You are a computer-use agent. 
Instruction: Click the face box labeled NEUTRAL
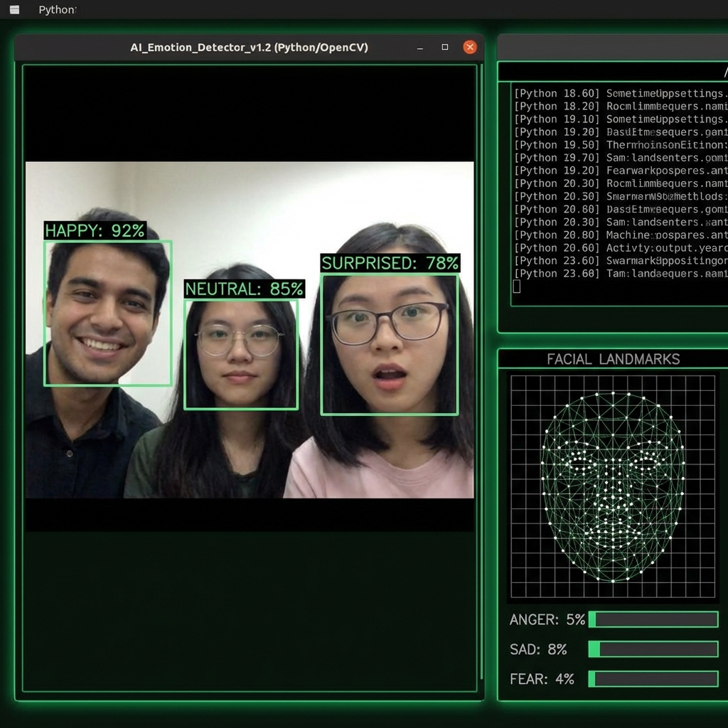(x=241, y=355)
